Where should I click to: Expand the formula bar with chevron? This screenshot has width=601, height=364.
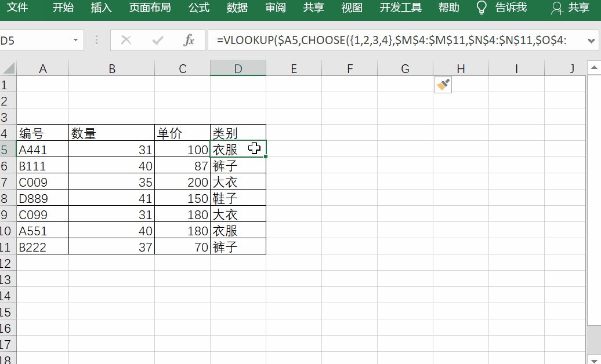point(591,41)
